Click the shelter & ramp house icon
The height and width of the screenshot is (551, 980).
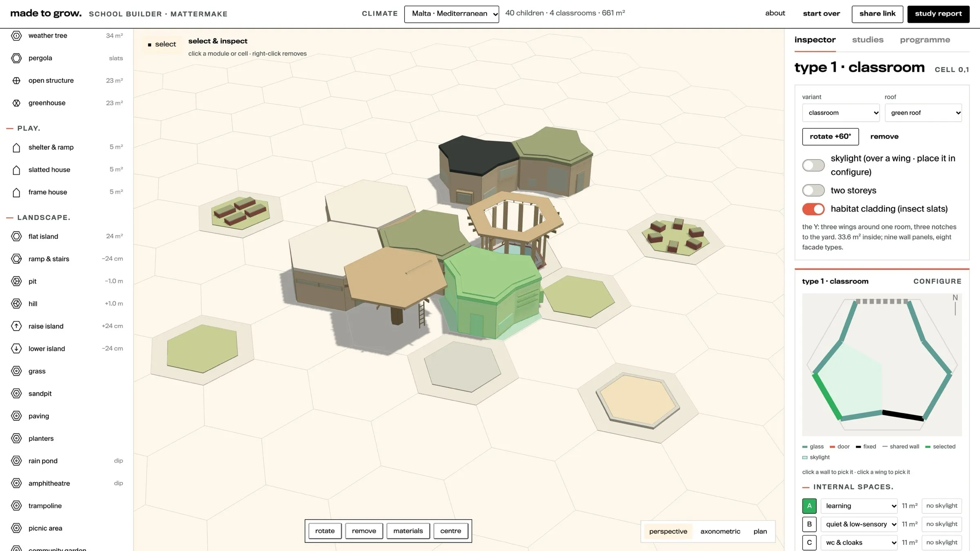point(16,147)
